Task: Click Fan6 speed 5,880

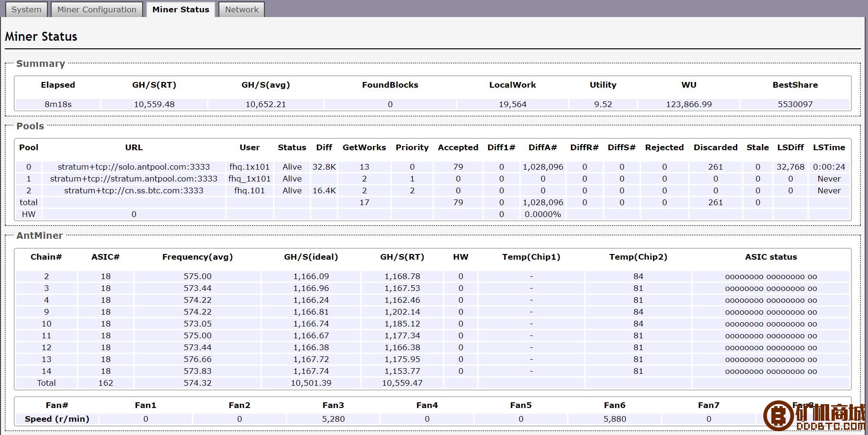Action: tap(615, 419)
